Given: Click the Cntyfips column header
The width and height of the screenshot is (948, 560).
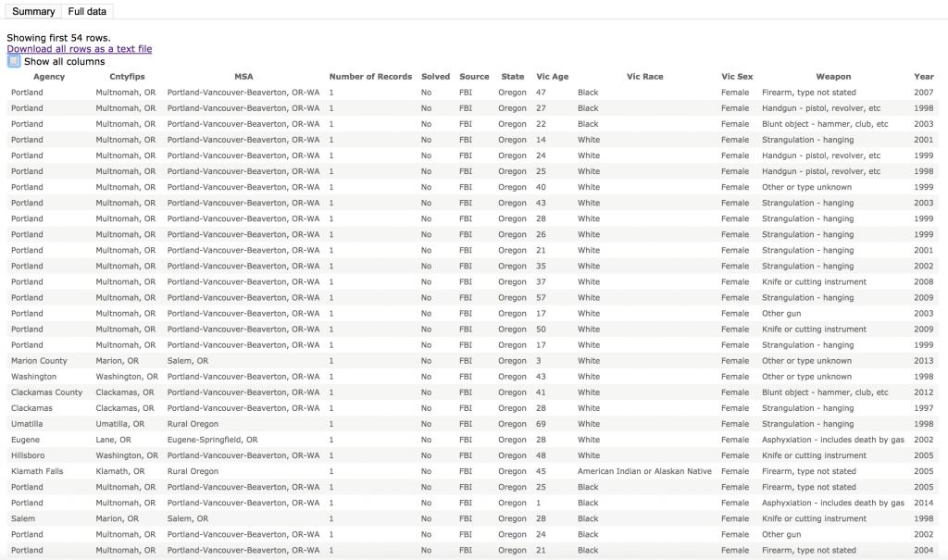Looking at the screenshot, I should tap(127, 77).
